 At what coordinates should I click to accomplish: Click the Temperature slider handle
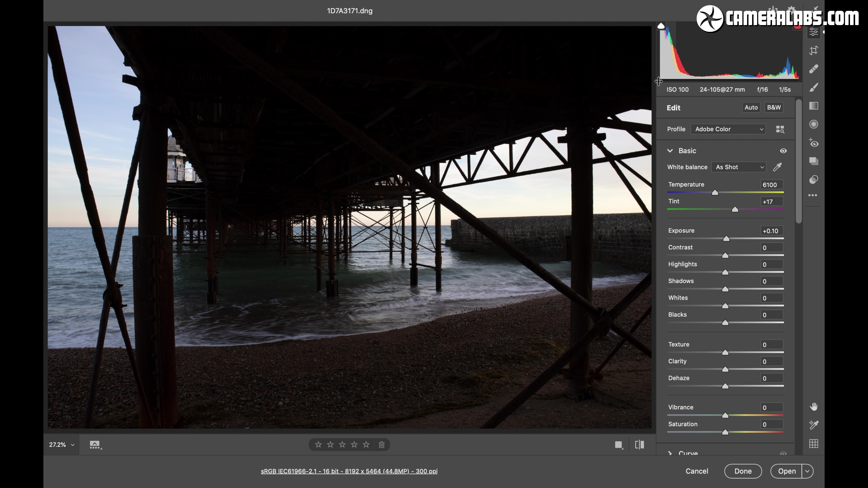[x=715, y=193]
